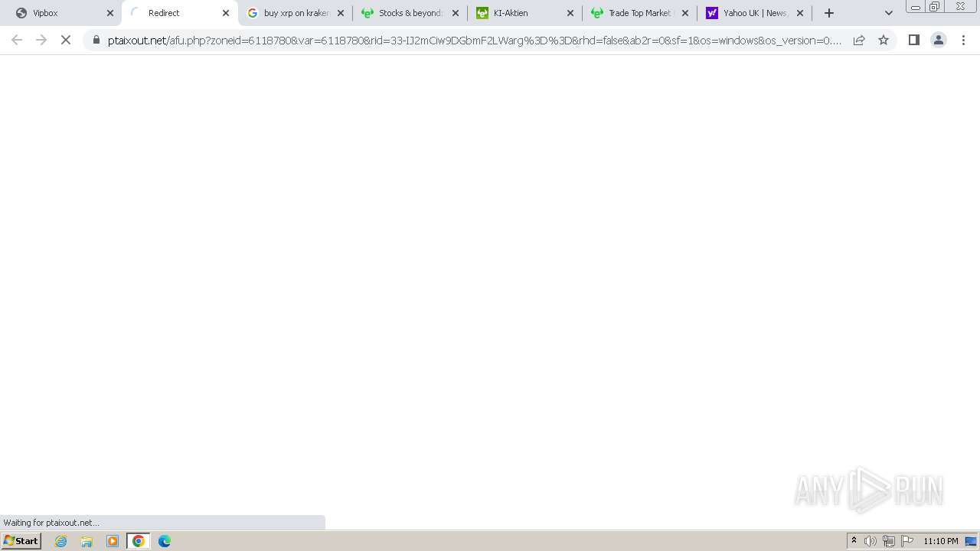Go forward to next page
The image size is (980, 551).
pyautogui.click(x=41, y=40)
